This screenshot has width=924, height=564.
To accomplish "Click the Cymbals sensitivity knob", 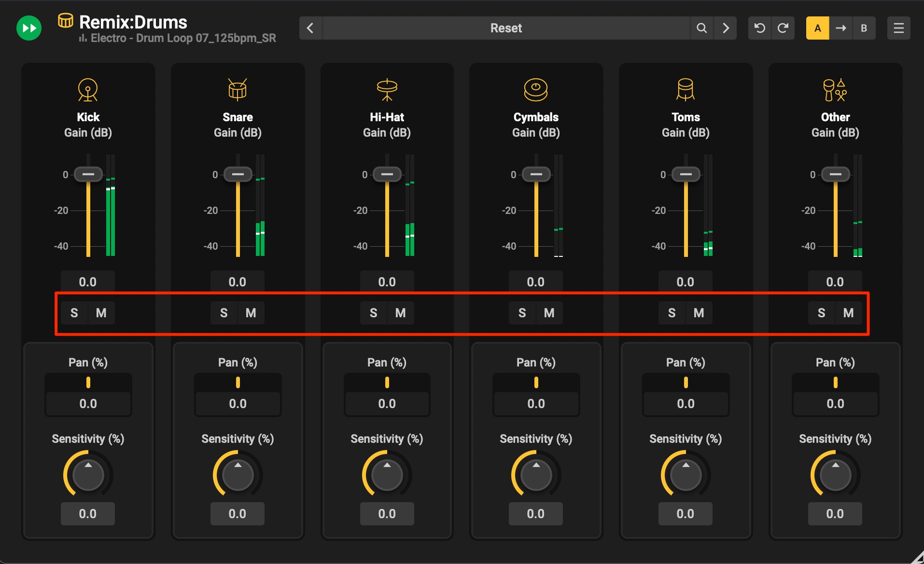I will [536, 475].
